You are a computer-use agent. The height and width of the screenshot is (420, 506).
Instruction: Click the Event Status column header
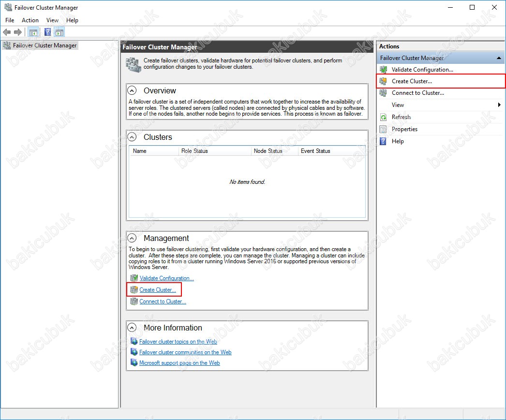point(332,151)
